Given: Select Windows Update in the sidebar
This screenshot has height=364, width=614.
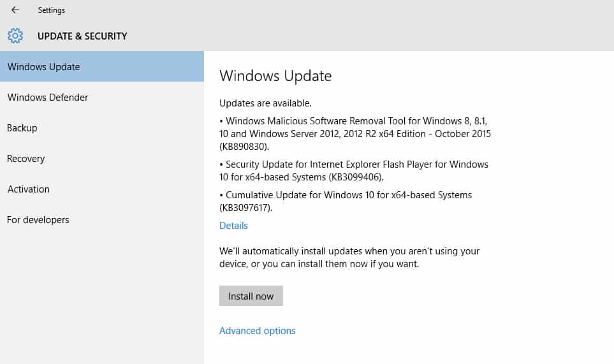Looking at the screenshot, I should (43, 67).
